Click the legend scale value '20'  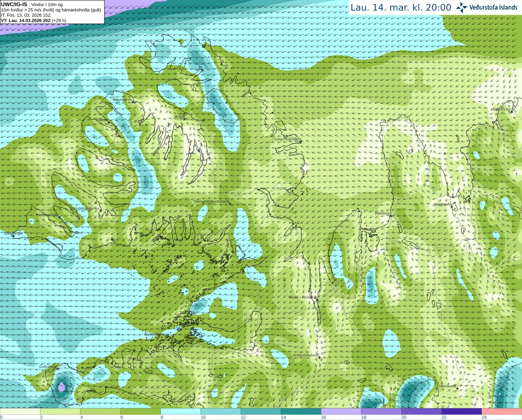tap(404, 417)
